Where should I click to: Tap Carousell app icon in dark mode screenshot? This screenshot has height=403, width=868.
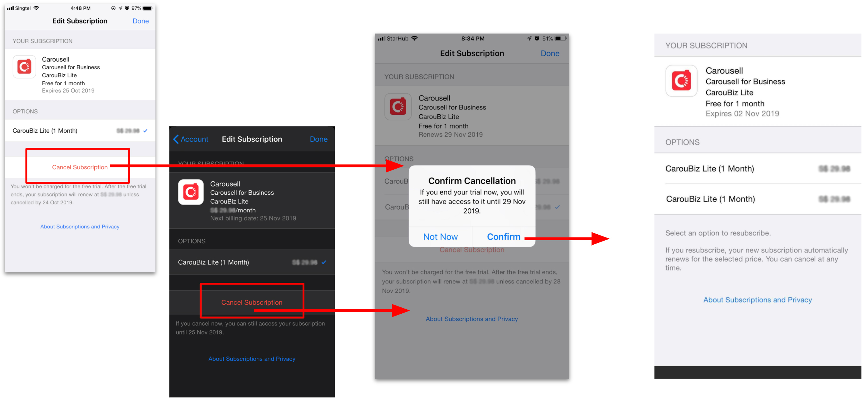coord(191,192)
